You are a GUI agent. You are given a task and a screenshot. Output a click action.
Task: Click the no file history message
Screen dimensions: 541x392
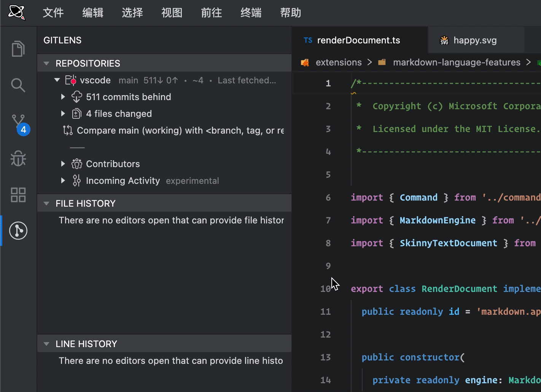click(171, 220)
